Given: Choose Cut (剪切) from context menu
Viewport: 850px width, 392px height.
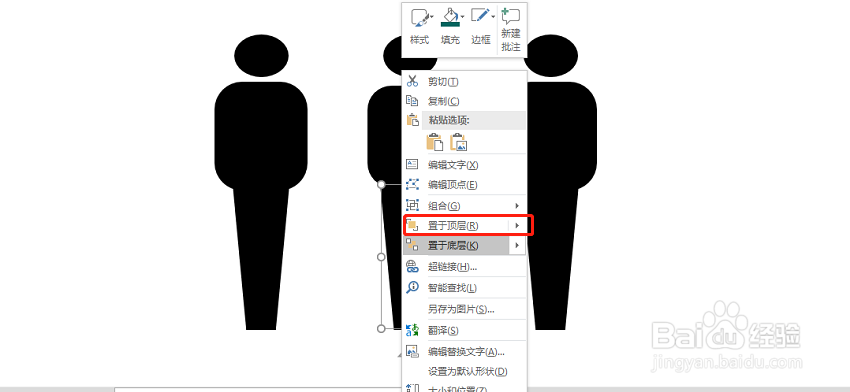Looking at the screenshot, I should coord(464,82).
